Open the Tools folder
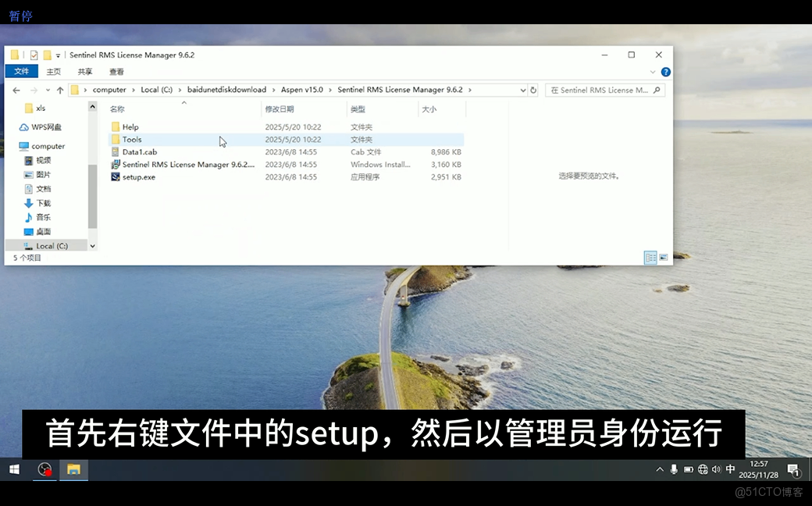This screenshot has width=812, height=506. [130, 139]
